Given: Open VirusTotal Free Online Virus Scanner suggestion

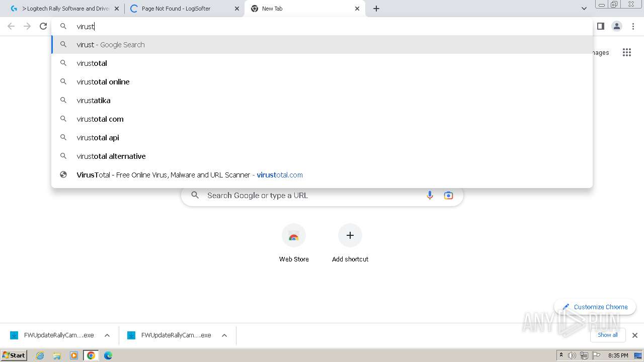Looking at the screenshot, I should [322, 175].
